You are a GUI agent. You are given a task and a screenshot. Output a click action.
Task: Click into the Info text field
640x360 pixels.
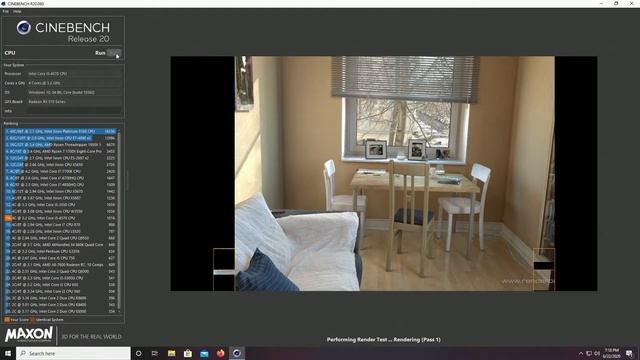click(x=74, y=111)
